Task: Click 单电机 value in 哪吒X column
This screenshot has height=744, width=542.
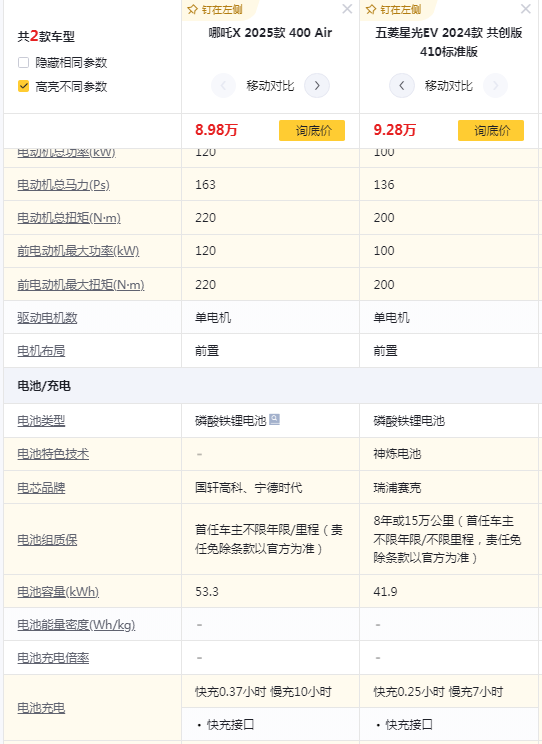Action: pyautogui.click(x=213, y=318)
